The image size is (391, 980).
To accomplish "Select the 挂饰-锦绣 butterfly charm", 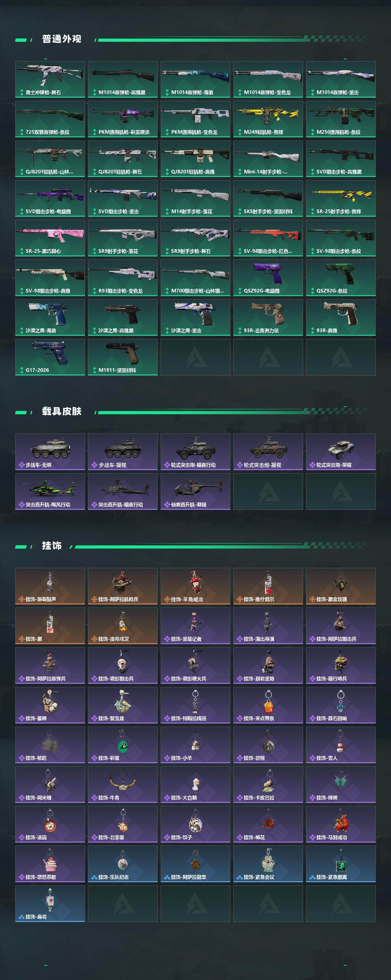I will pos(341,784).
